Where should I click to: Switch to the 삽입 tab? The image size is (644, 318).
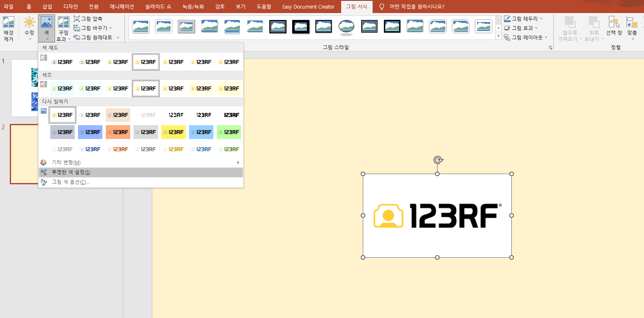(x=47, y=7)
